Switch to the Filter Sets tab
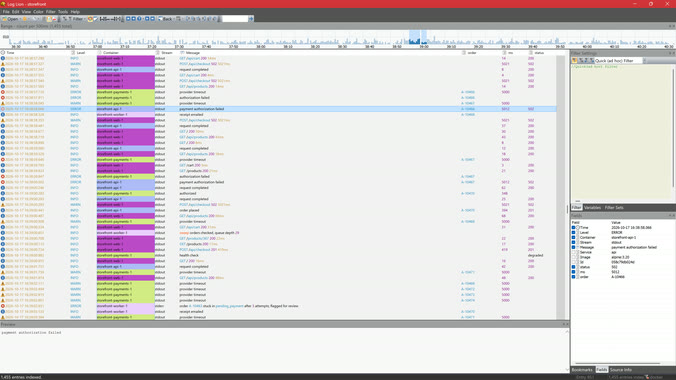Viewport: 676px width, 380px height. point(614,207)
